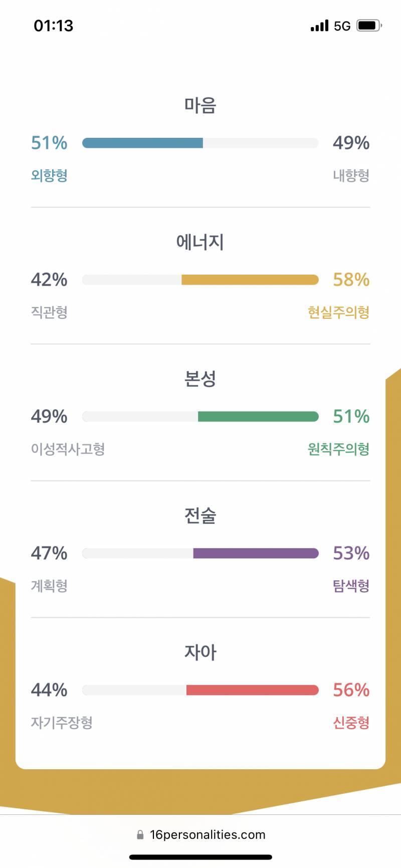The image size is (401, 868).
Task: Select the 외향형 trait label
Action: [x=50, y=175]
